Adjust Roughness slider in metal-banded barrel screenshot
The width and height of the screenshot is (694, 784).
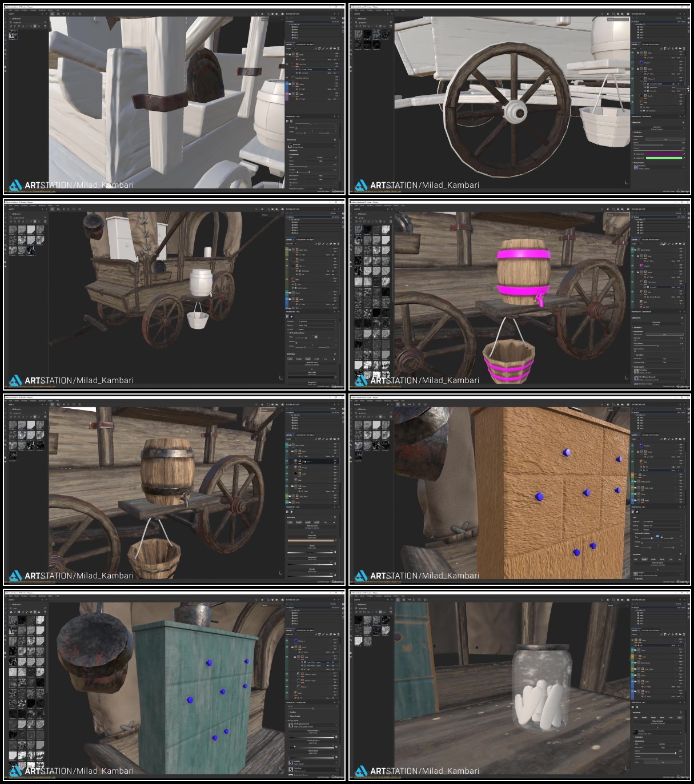[x=310, y=565]
